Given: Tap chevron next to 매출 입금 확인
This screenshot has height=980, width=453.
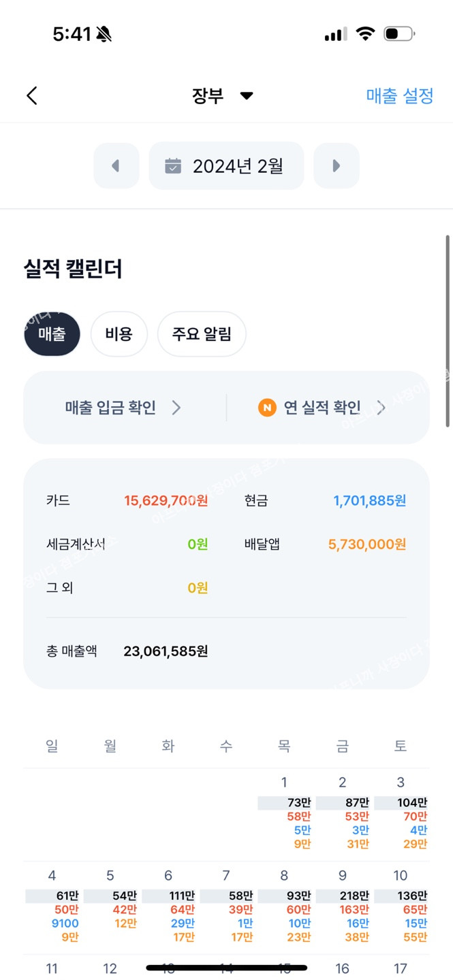Looking at the screenshot, I should coord(176,408).
